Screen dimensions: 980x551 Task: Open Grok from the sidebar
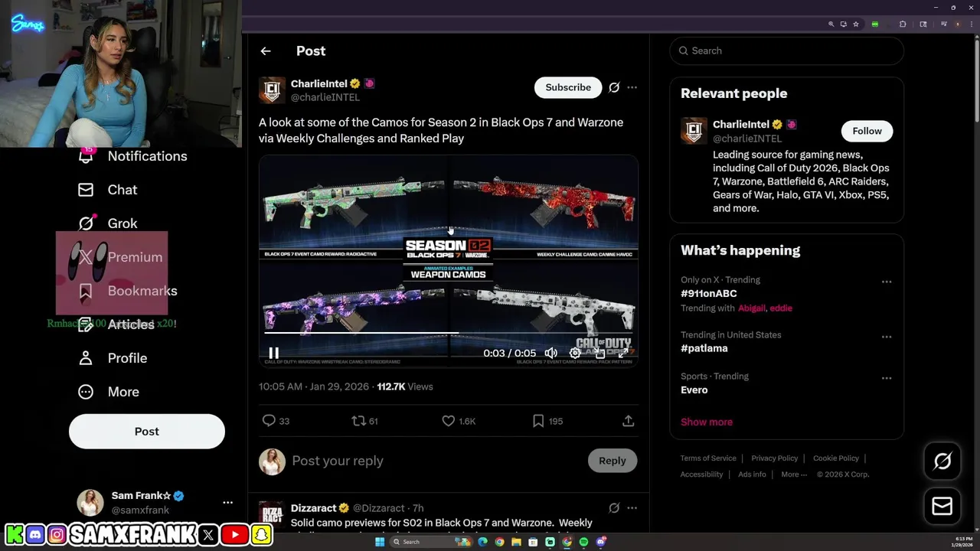click(x=108, y=223)
